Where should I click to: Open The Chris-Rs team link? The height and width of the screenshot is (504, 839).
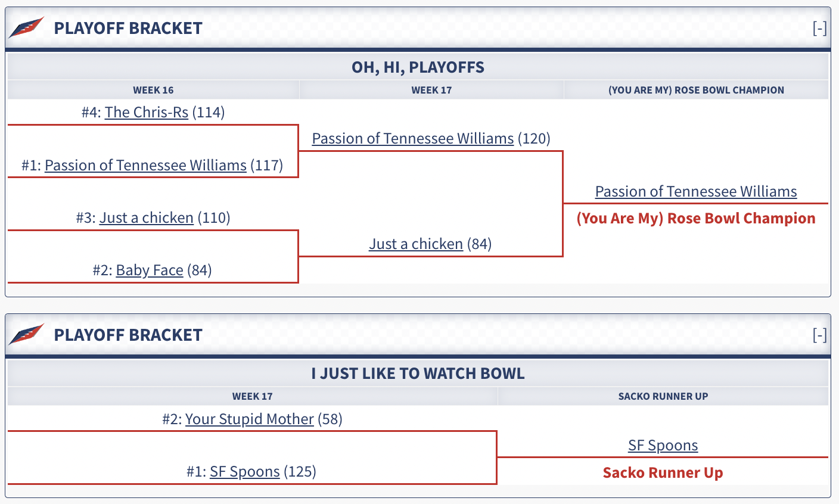tap(146, 112)
